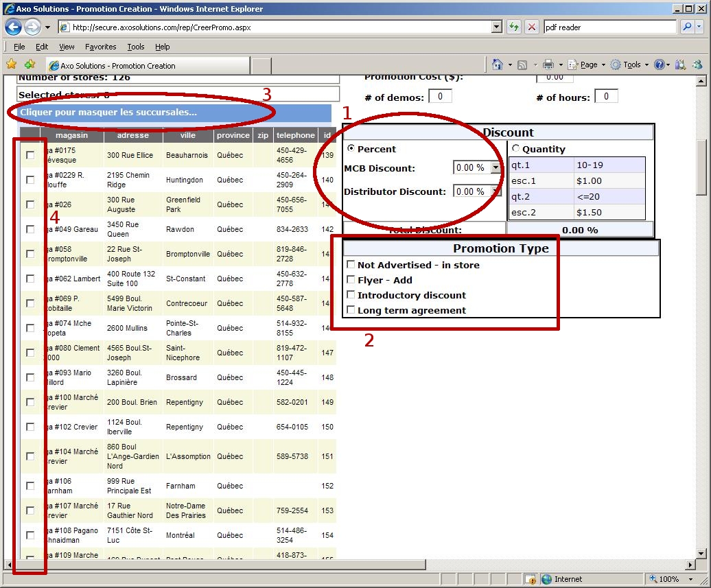711x588 pixels.
Task: Click the '# of demos' input field
Action: [x=440, y=96]
